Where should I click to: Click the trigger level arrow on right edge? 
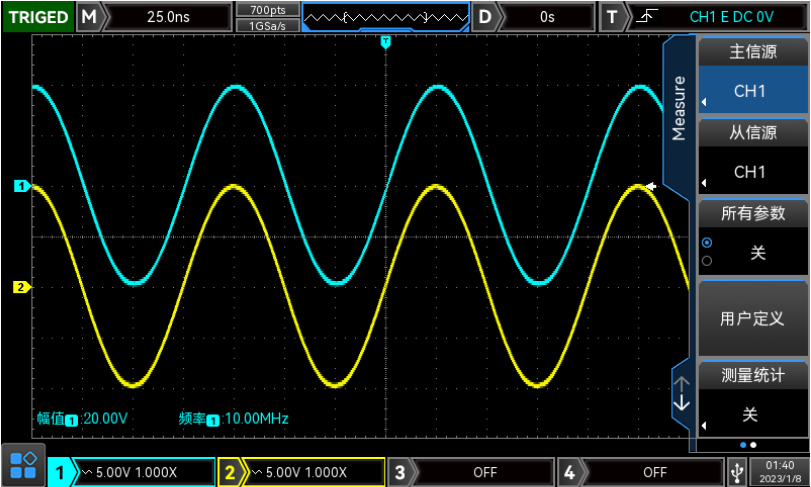click(651, 186)
